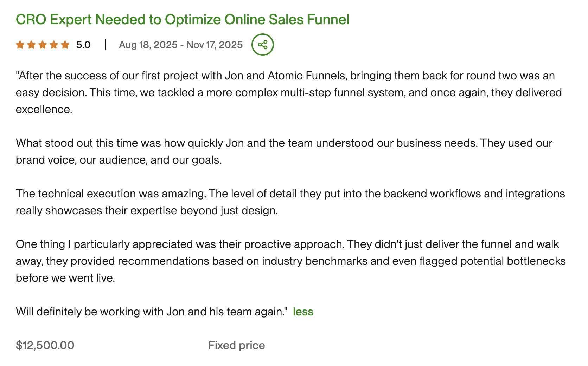The width and height of the screenshot is (588, 366).
Task: Select the third star icon
Action: (x=43, y=44)
